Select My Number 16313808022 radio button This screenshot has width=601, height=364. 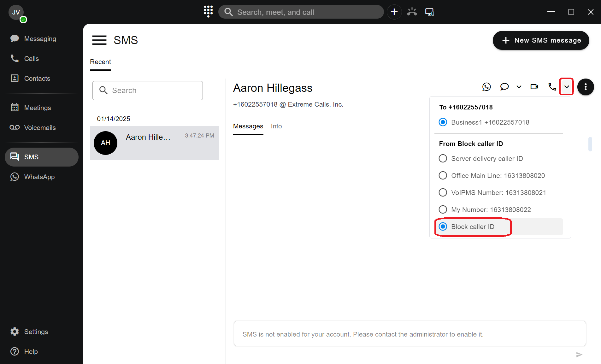pos(443,209)
